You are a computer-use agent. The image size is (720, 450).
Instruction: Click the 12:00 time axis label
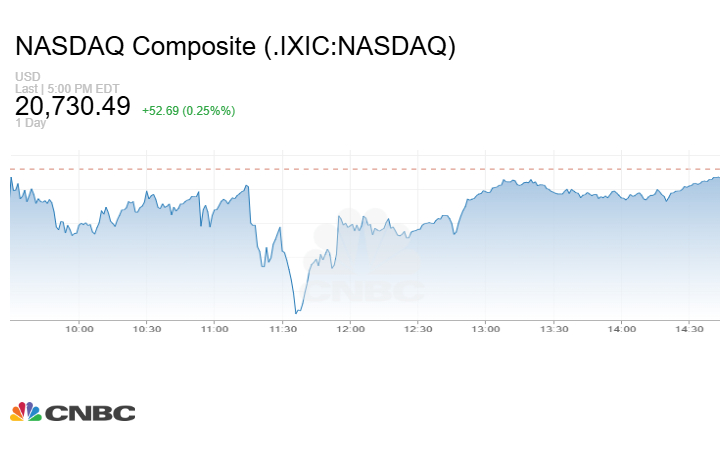(x=350, y=328)
